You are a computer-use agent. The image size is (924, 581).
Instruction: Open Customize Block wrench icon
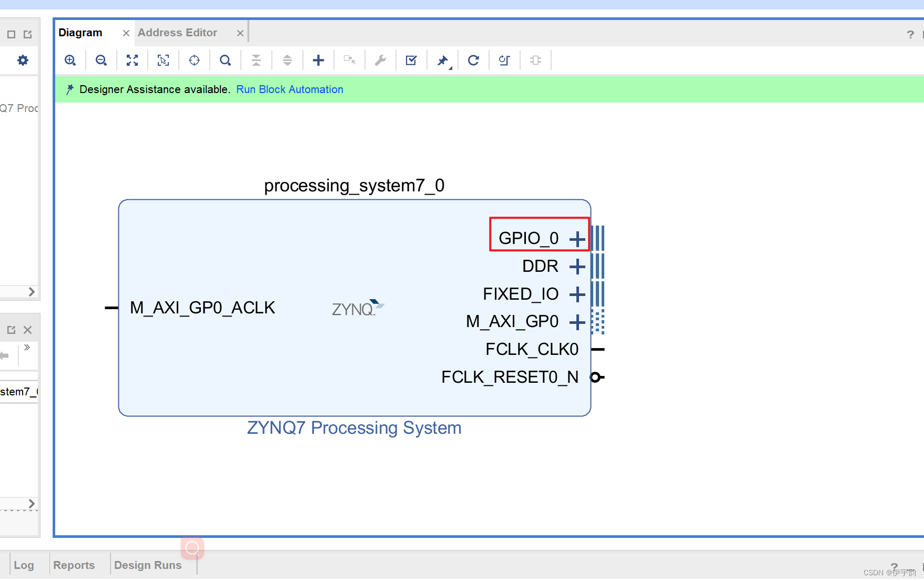pyautogui.click(x=380, y=60)
